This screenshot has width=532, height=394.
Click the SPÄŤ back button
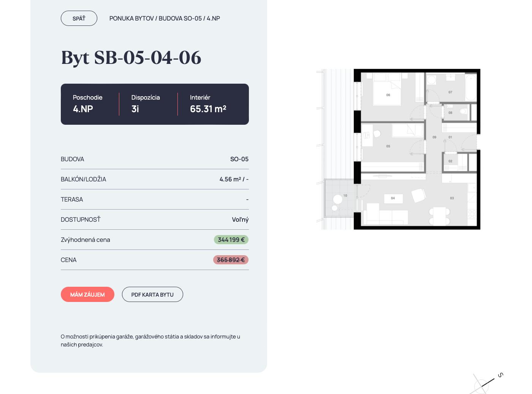click(x=79, y=18)
